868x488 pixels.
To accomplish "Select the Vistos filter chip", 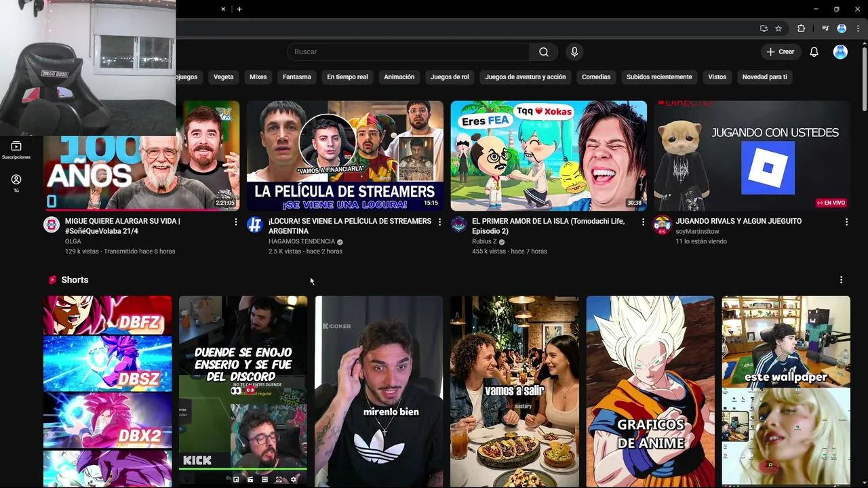I will tap(717, 77).
